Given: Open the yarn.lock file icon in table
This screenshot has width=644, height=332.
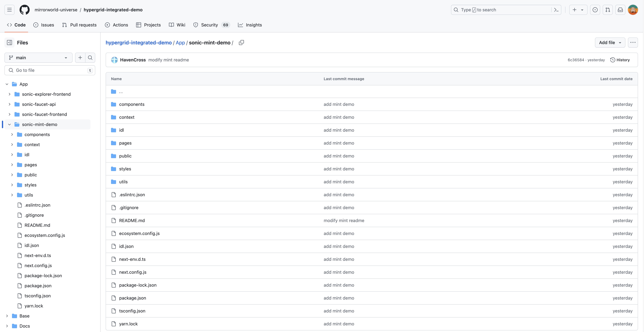Looking at the screenshot, I should point(114,324).
